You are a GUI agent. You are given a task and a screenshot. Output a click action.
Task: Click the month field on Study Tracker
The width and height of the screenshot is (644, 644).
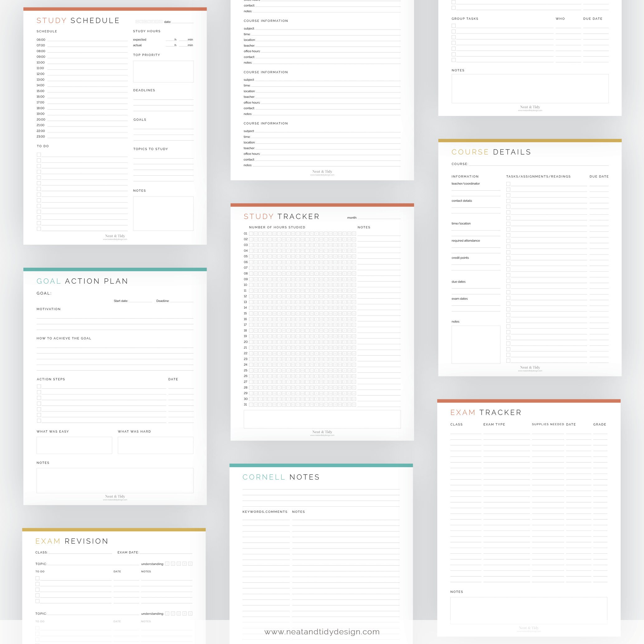[x=379, y=217]
